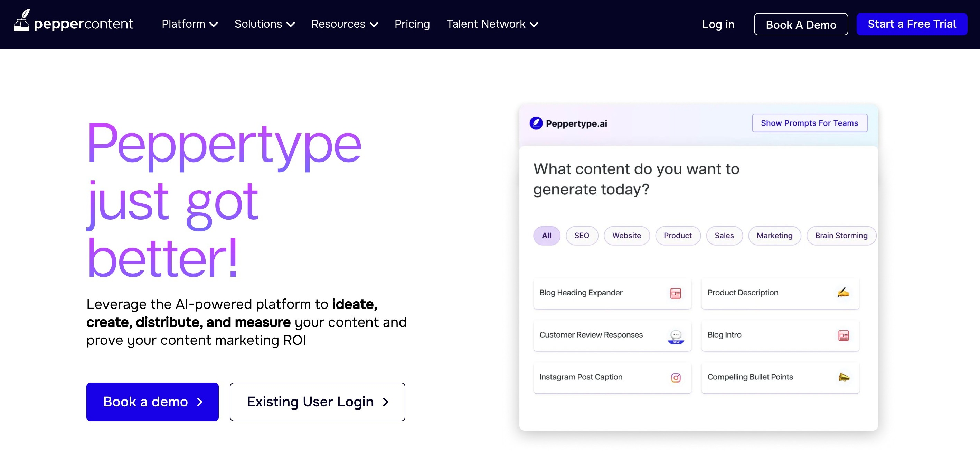The width and height of the screenshot is (980, 469).
Task: Select the Marketing category filter
Action: tap(774, 236)
